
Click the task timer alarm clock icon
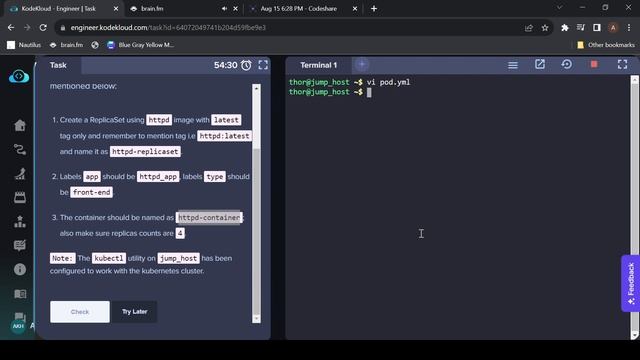(x=246, y=65)
